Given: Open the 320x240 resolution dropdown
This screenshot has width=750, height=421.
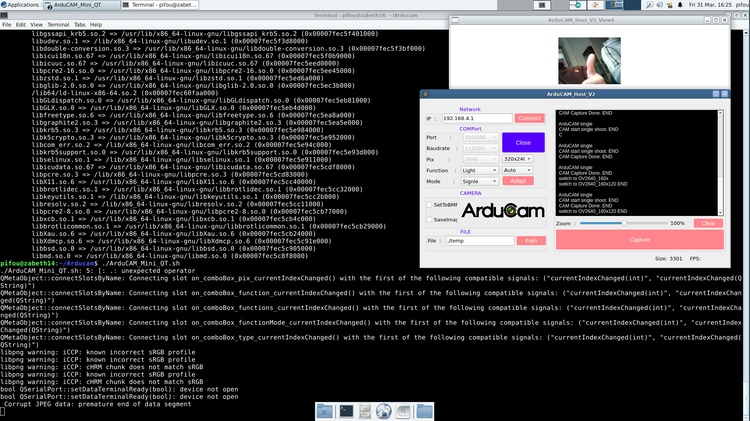Looking at the screenshot, I should click(x=517, y=159).
